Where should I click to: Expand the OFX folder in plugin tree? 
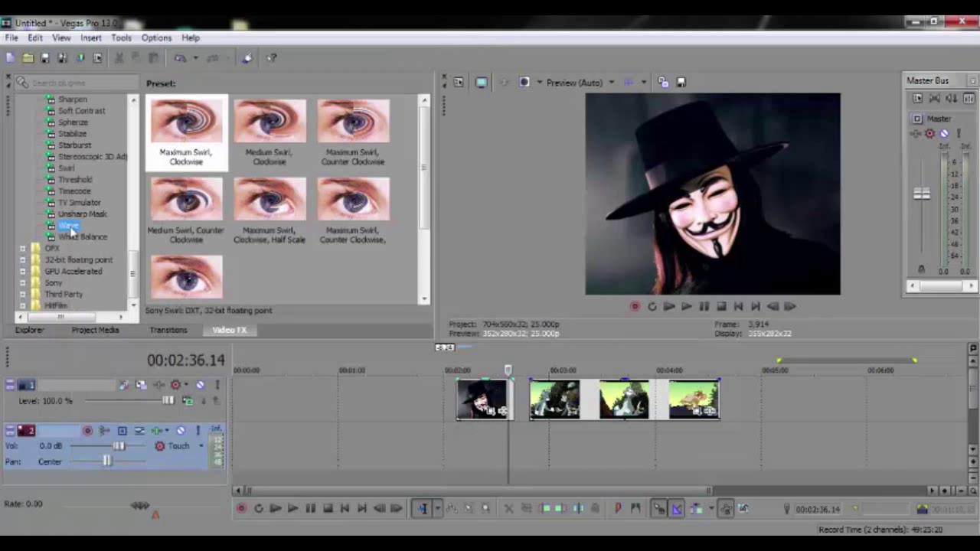pyautogui.click(x=23, y=249)
